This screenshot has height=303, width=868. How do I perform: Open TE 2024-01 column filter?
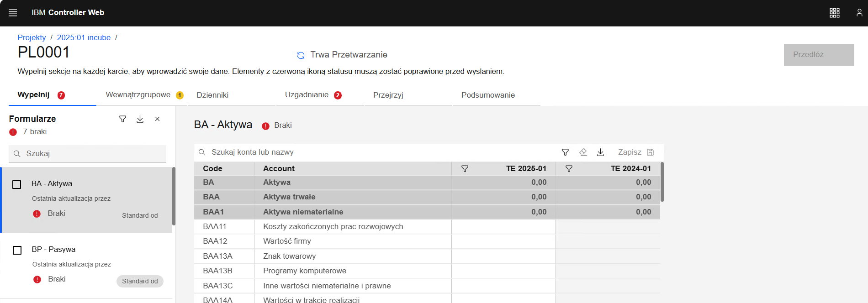tap(569, 169)
